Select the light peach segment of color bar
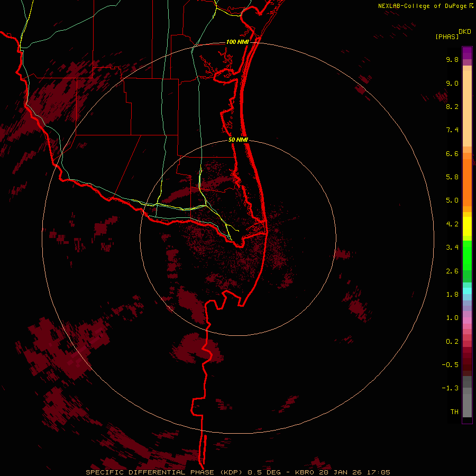The image size is (476, 476). [x=467, y=108]
